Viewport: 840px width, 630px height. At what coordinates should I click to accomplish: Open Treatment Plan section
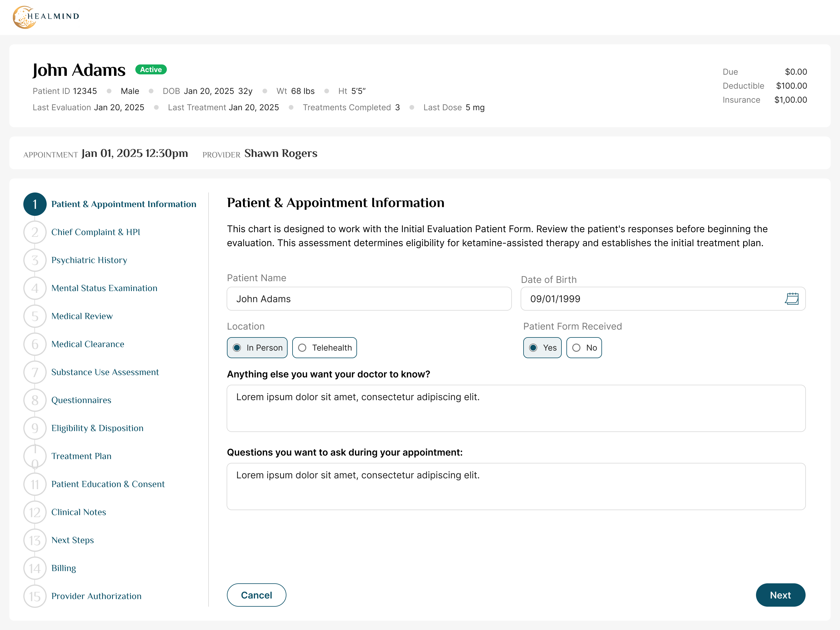pyautogui.click(x=81, y=456)
